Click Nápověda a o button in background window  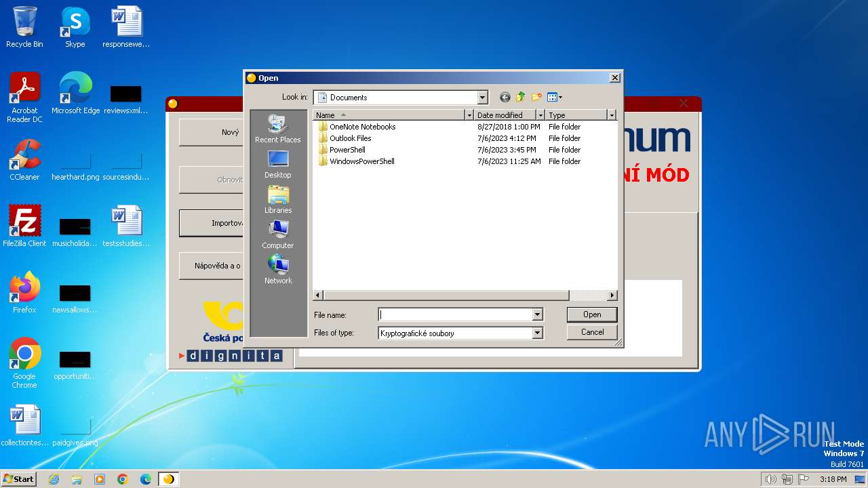pos(212,266)
